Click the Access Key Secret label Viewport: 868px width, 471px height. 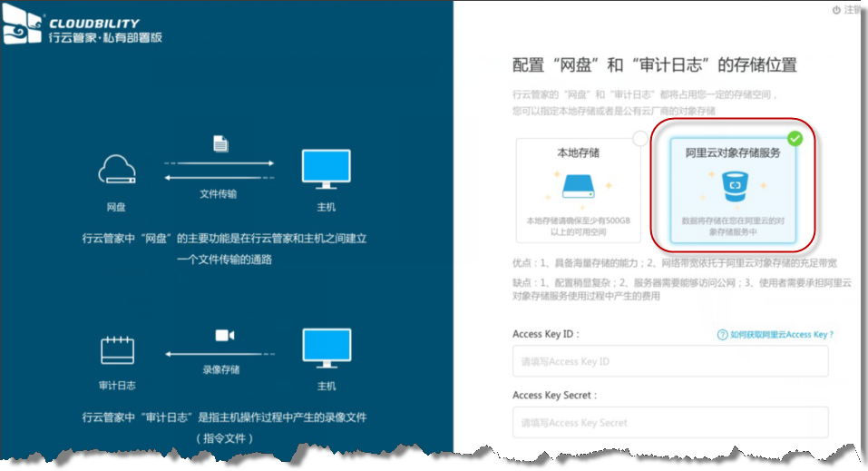[x=555, y=395]
